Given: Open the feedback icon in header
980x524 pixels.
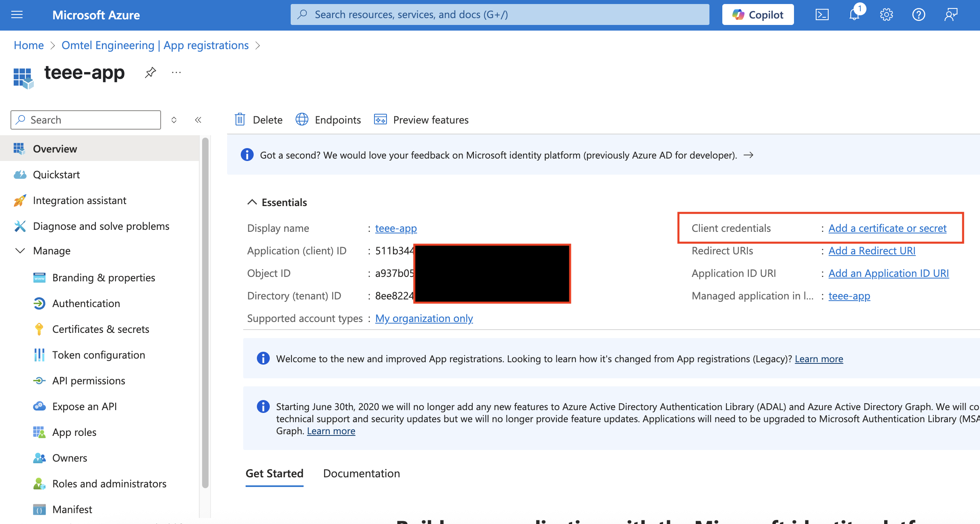Looking at the screenshot, I should click(951, 15).
